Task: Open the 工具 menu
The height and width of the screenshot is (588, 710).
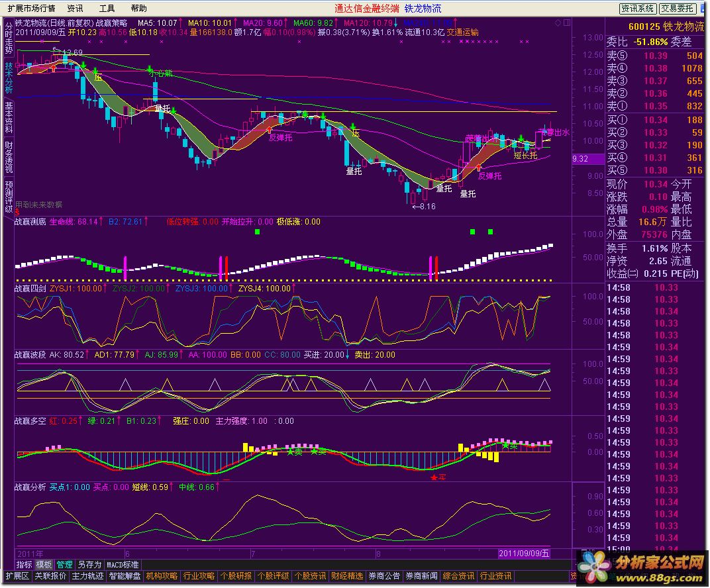Action: pyautogui.click(x=107, y=9)
